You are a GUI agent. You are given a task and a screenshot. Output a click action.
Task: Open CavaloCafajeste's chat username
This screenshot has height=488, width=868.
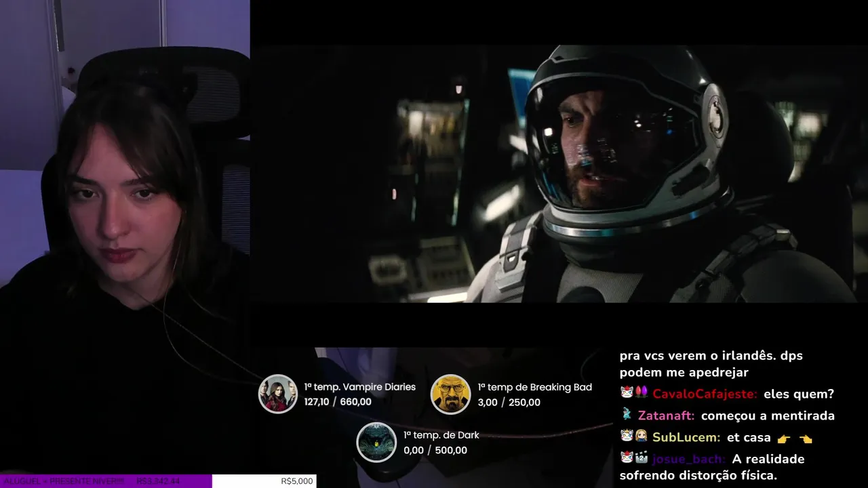tap(705, 394)
